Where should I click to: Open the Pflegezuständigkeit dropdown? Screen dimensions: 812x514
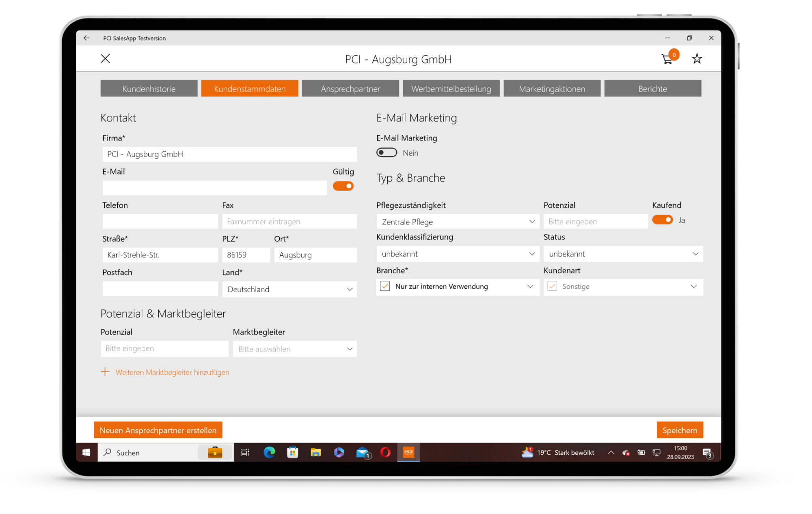(458, 222)
